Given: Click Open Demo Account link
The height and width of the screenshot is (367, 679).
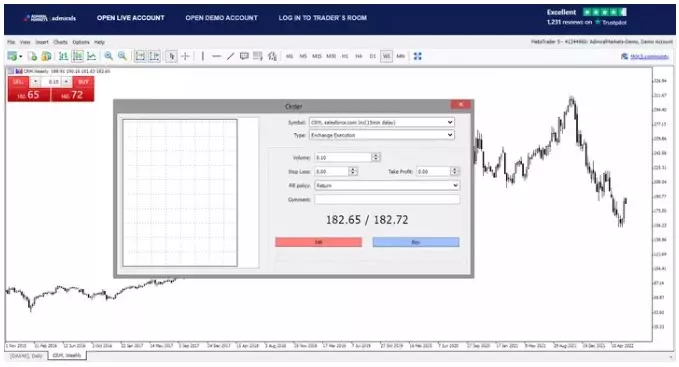Looking at the screenshot, I should [221, 18].
